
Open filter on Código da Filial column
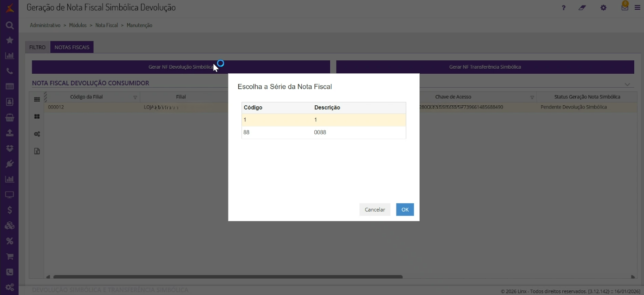135,97
